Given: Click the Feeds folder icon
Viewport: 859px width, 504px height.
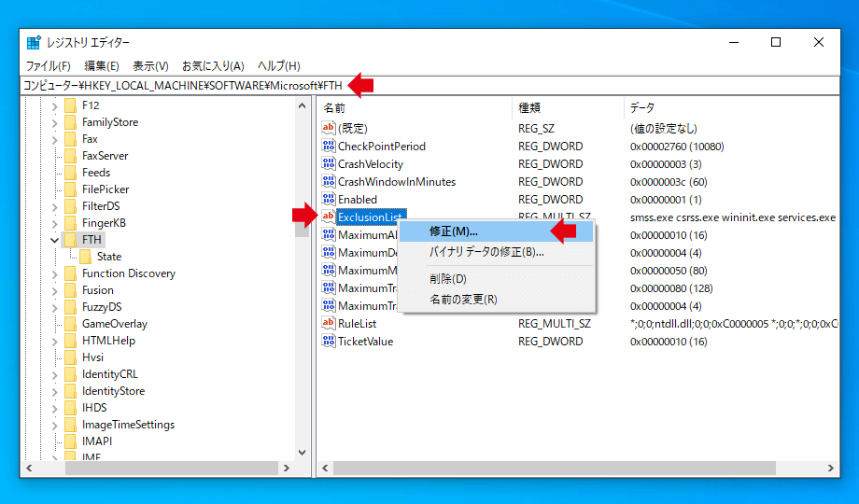Looking at the screenshot, I should [71, 173].
